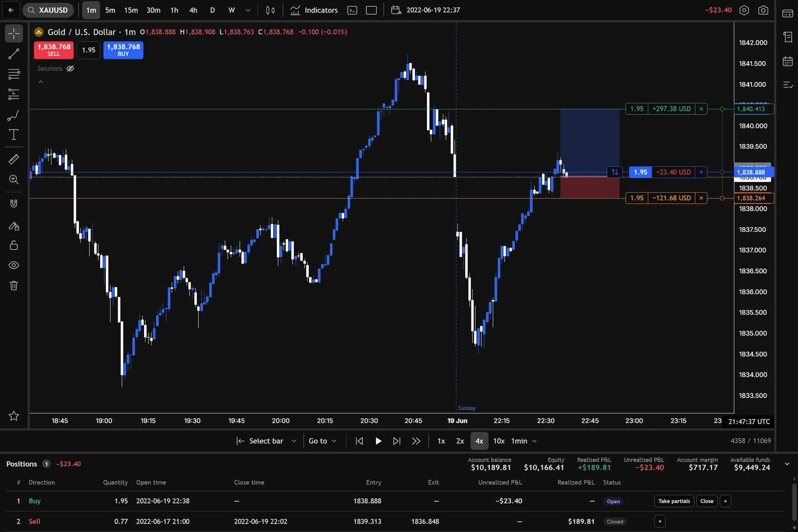
Task: Click the 1.95 quantity input field
Action: pyautogui.click(x=89, y=50)
